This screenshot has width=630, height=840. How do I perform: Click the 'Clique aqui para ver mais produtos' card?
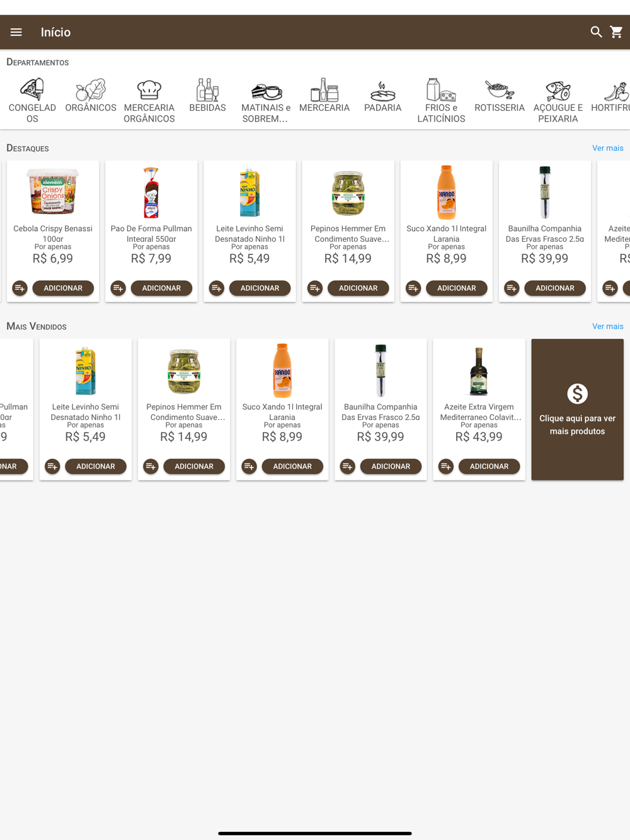(x=577, y=410)
